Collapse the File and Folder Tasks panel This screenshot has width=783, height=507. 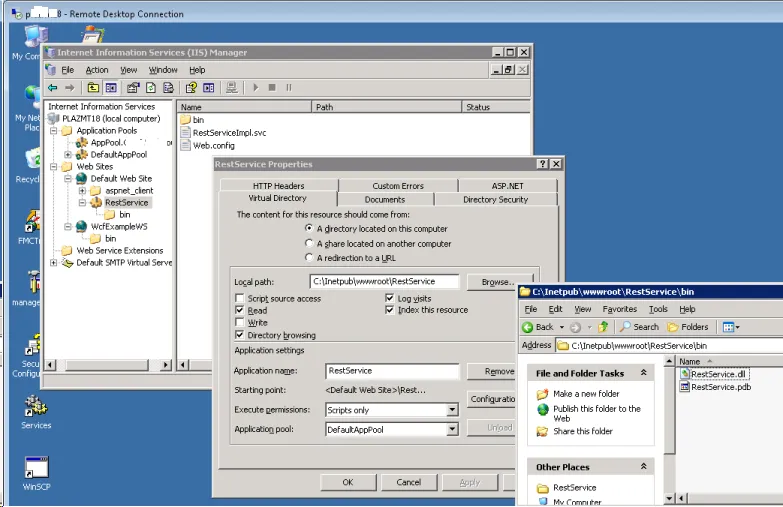[644, 373]
